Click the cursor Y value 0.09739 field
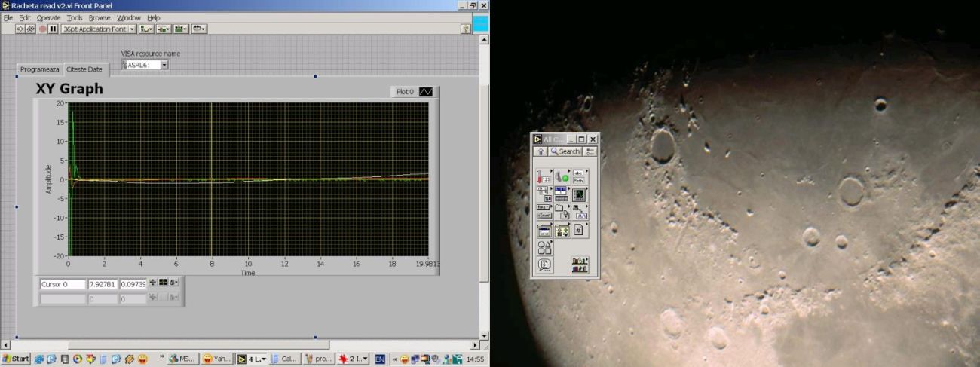This screenshot has height=367, width=980. tap(133, 284)
